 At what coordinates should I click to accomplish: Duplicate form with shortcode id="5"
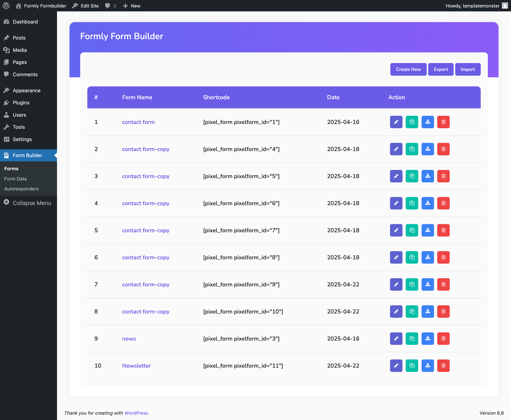412,176
